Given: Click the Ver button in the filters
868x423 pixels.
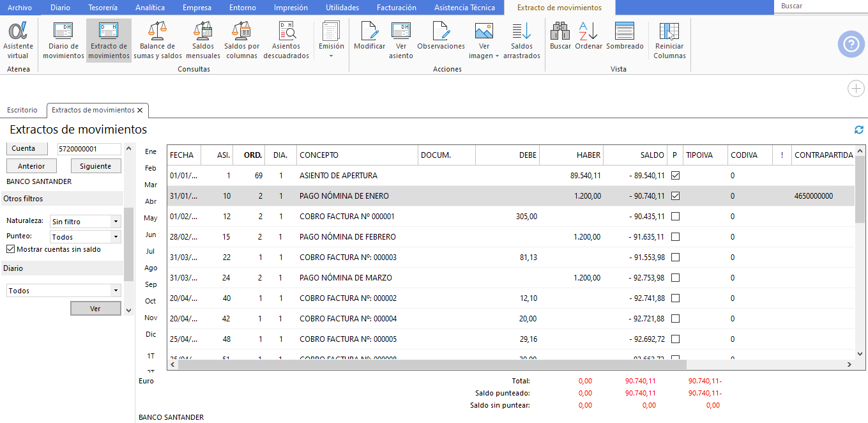Looking at the screenshot, I should coord(95,309).
